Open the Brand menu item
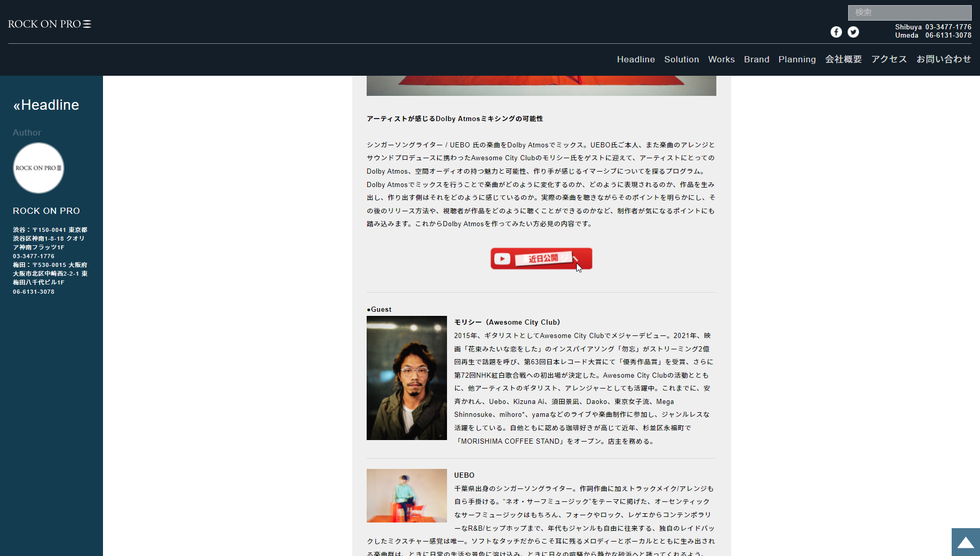 click(x=757, y=59)
